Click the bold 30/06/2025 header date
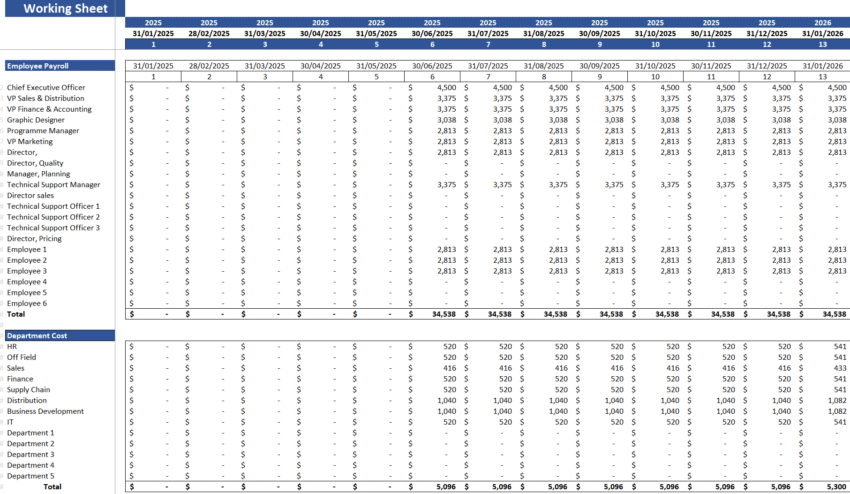 [x=432, y=34]
